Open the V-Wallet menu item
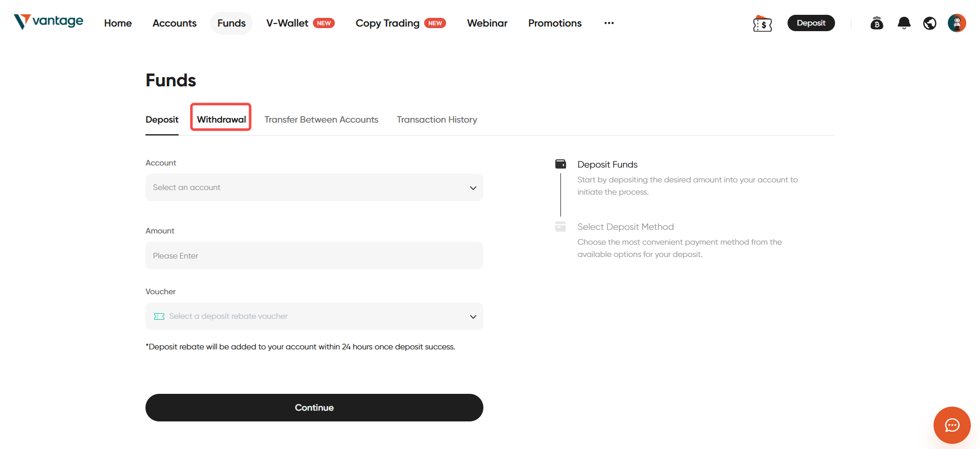 [x=287, y=23]
